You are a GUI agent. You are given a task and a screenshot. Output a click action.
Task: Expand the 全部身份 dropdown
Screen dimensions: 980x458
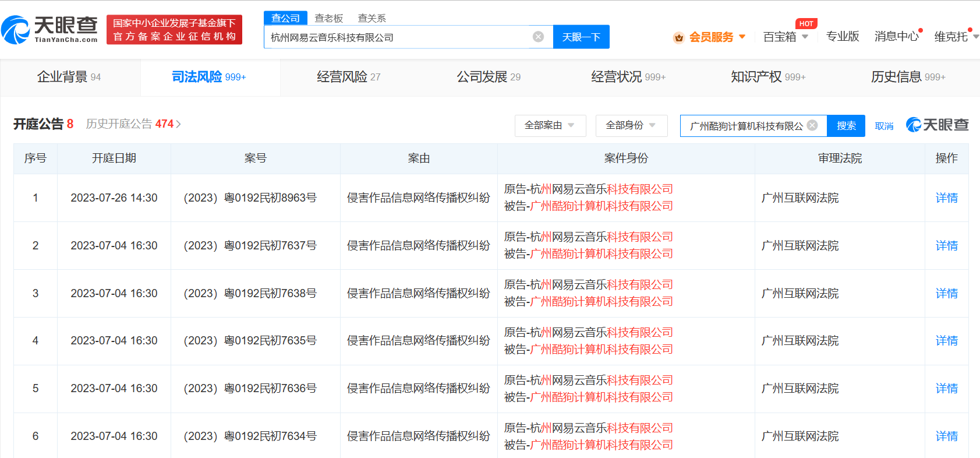tap(631, 125)
